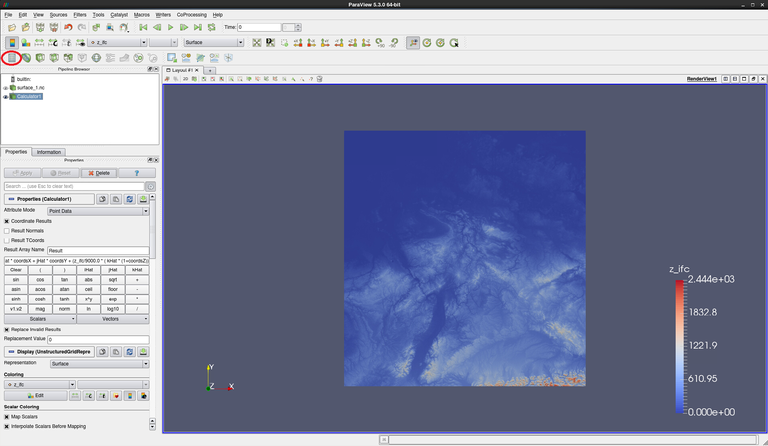Set view direction to +X

point(298,43)
